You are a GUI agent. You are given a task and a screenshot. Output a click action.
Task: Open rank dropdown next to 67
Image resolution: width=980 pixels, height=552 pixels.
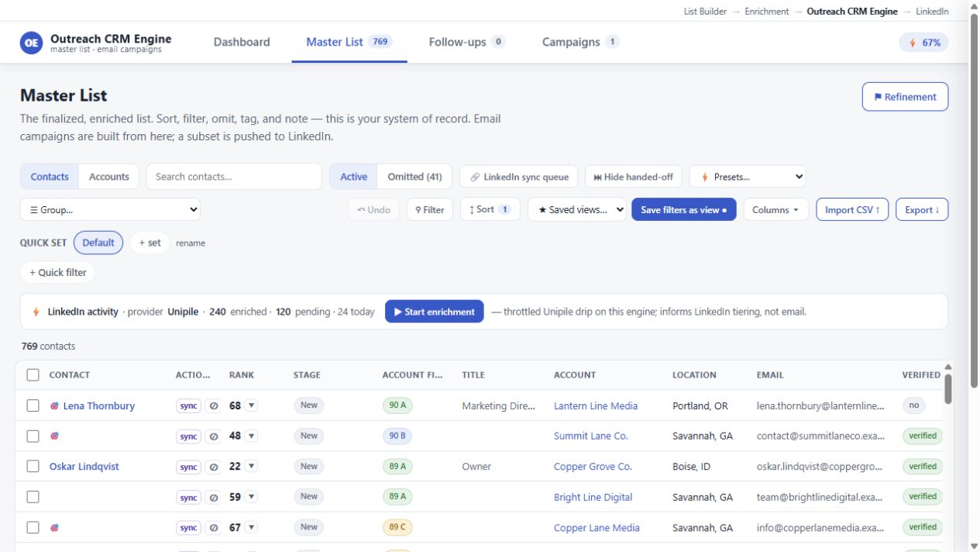252,528
